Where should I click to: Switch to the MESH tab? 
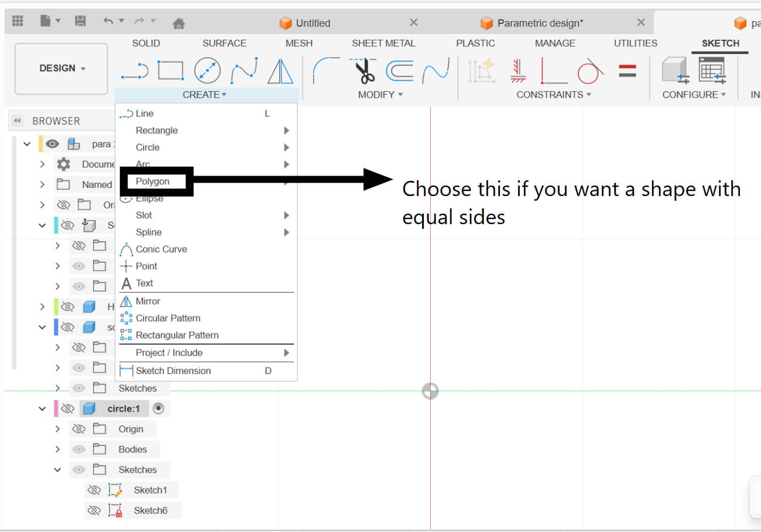[x=299, y=43]
